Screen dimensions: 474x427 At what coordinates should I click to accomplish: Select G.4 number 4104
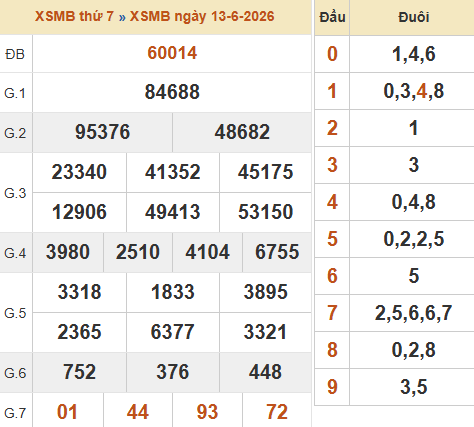(x=207, y=252)
